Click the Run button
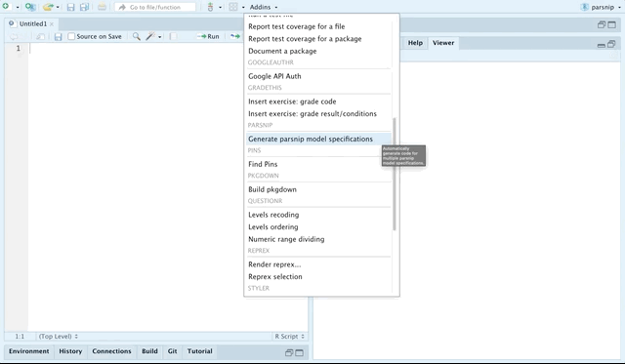This screenshot has width=625, height=364. click(209, 36)
